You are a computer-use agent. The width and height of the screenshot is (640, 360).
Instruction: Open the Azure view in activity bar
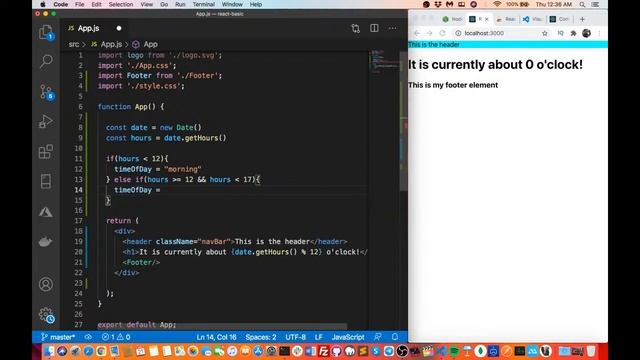(46, 212)
